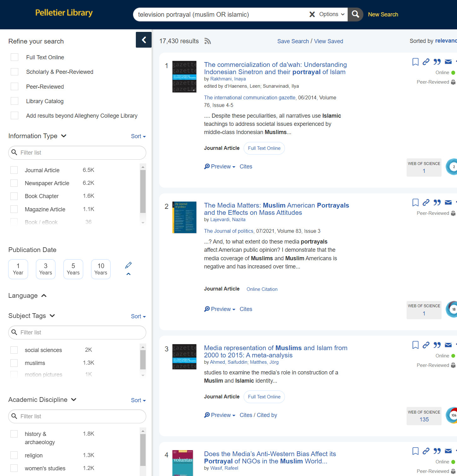Open View Saved searches
This screenshot has height=476, width=457.
point(329,41)
